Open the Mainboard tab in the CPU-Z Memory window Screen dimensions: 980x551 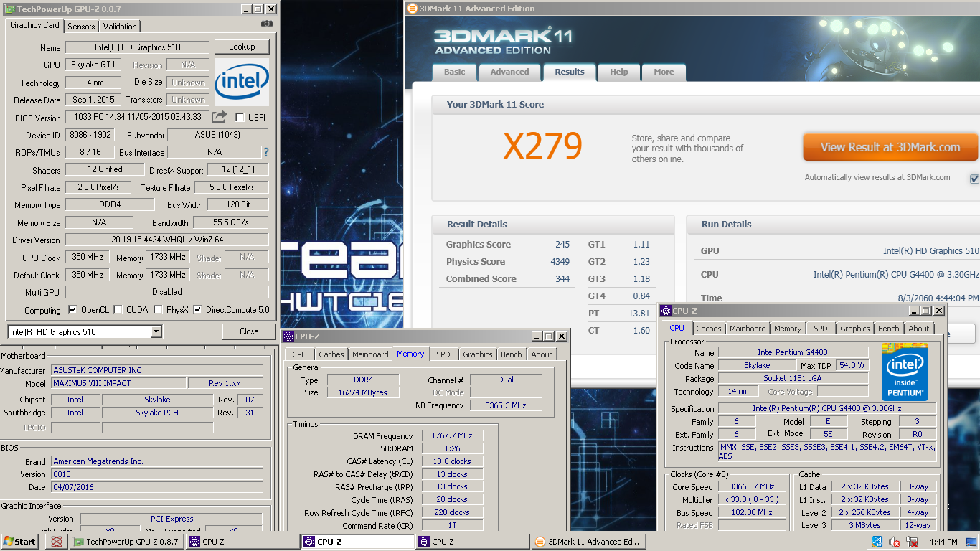click(370, 354)
